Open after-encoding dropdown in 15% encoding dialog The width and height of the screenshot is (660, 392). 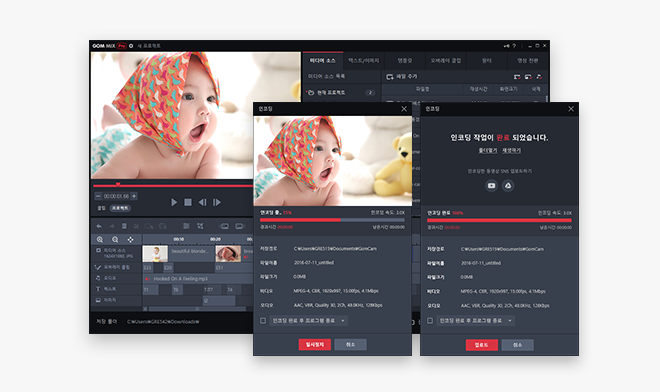click(309, 321)
